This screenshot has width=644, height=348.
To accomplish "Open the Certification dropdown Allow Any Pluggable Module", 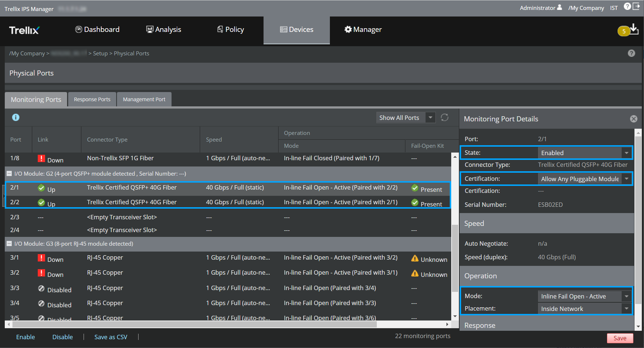I will pos(585,179).
